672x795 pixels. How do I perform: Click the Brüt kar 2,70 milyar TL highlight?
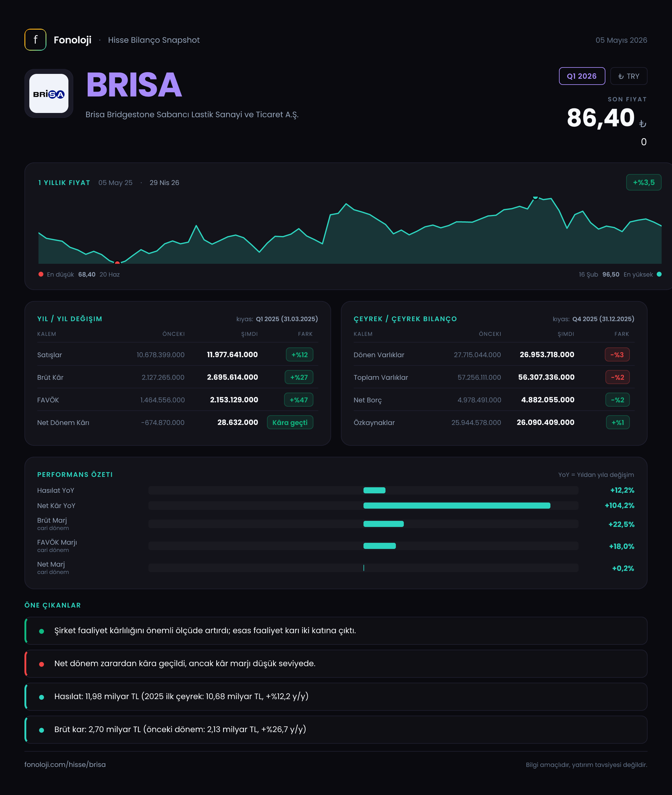pos(336,729)
